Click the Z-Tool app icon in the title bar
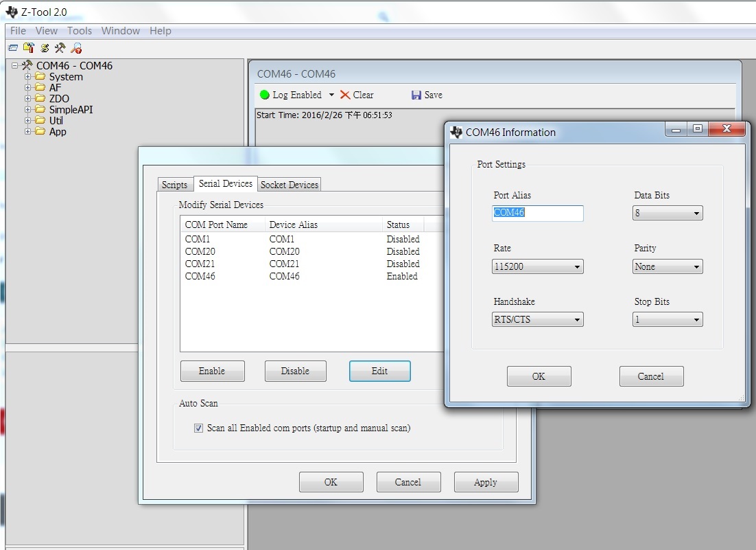Viewport: 756px width, 550px height. (x=12, y=12)
